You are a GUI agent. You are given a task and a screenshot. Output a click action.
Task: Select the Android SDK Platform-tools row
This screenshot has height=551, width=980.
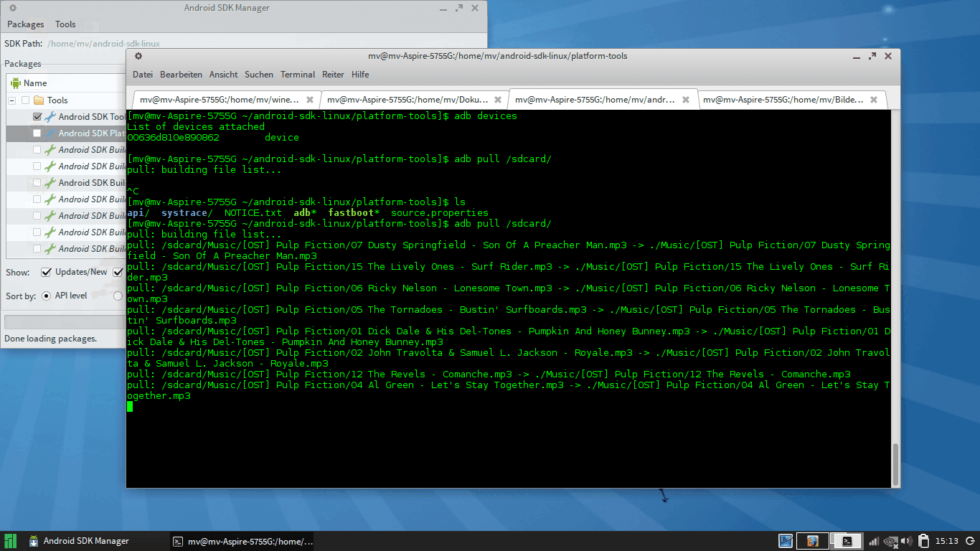(66, 133)
